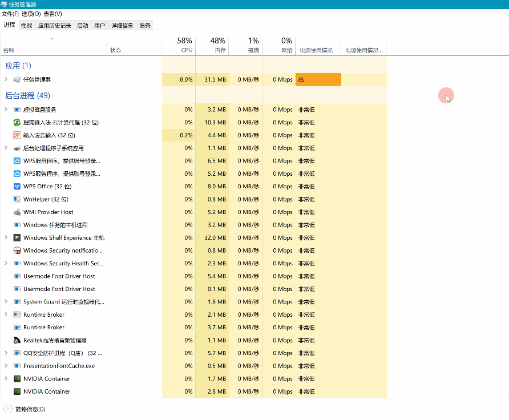The image size is (509, 420).
Task: Switch to the 应用历史记录 tab
Action: [x=55, y=25]
